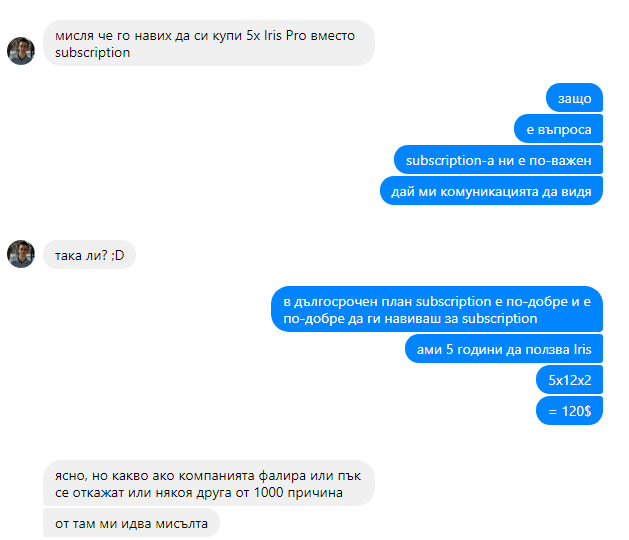Select the '= 120$' message bubble
Viewport: 629px width, 540px height.
[x=569, y=410]
